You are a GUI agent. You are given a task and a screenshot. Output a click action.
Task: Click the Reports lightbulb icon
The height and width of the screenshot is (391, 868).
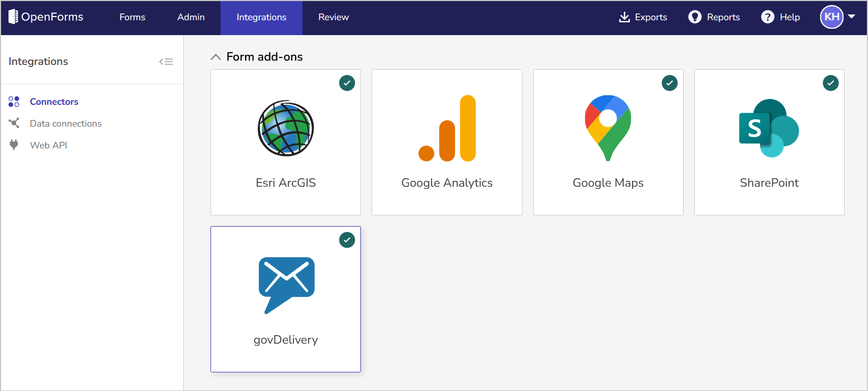695,17
